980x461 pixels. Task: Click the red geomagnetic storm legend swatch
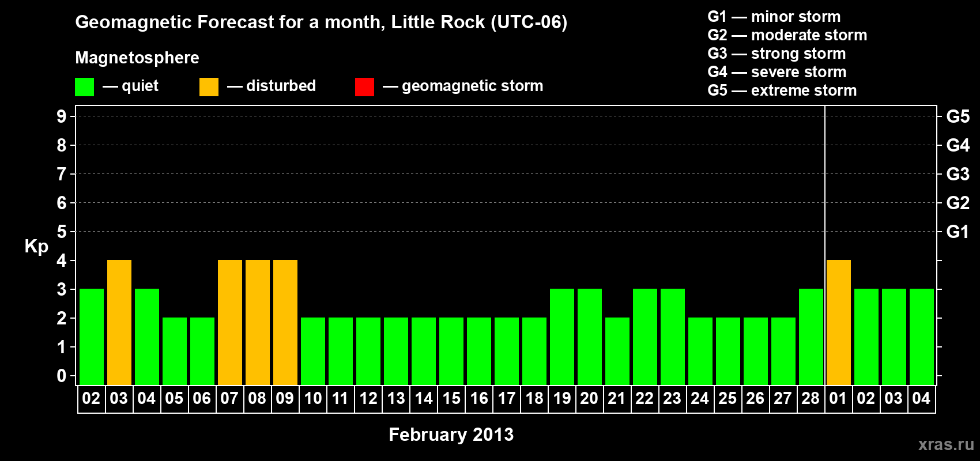pyautogui.click(x=364, y=87)
